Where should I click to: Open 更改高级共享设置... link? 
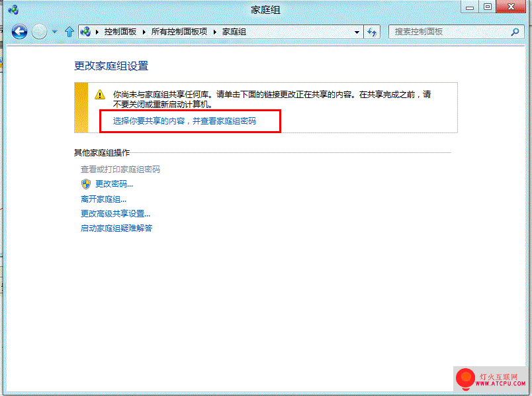click(x=115, y=214)
